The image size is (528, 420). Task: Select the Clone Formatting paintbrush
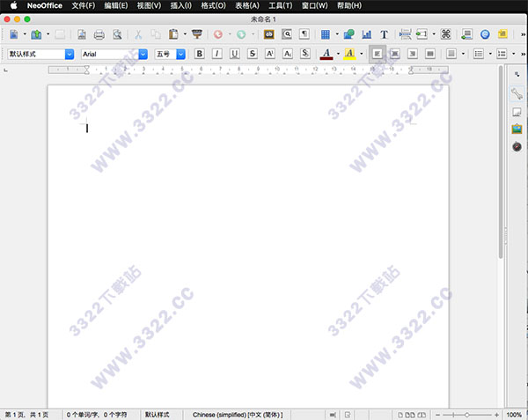pyautogui.click(x=197, y=34)
